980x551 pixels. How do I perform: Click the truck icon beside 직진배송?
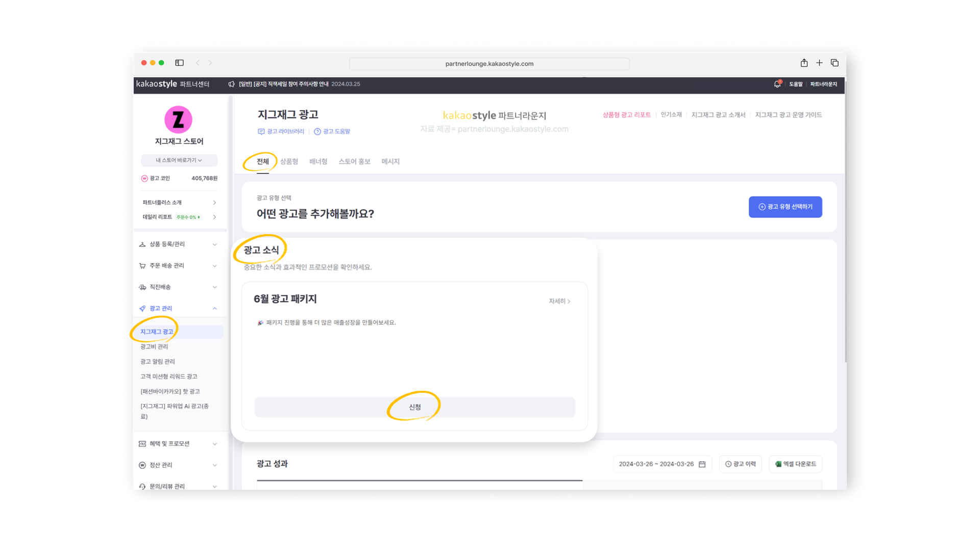point(142,287)
